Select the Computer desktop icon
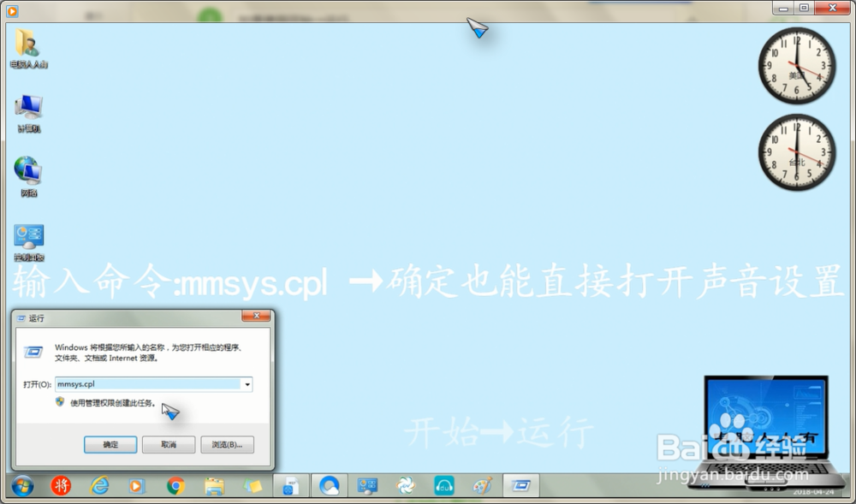This screenshot has width=856, height=504. click(28, 114)
